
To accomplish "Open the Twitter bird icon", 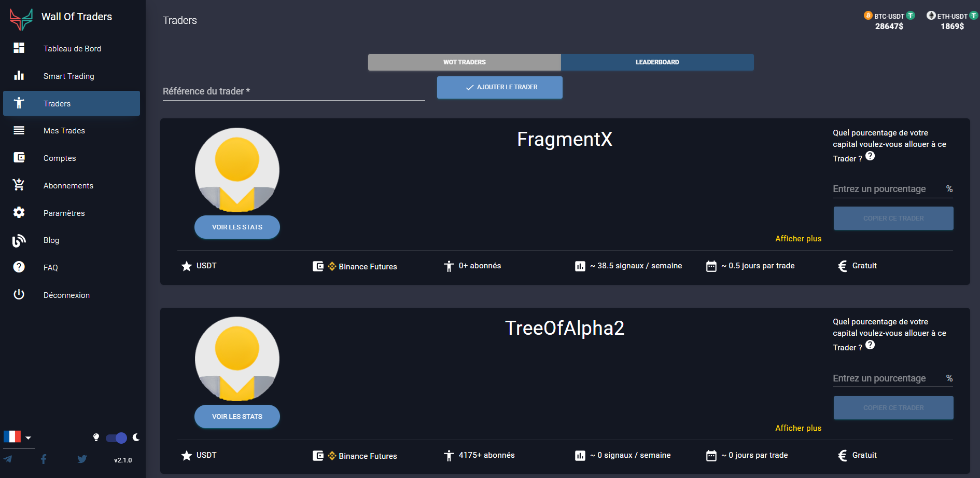I will point(82,459).
